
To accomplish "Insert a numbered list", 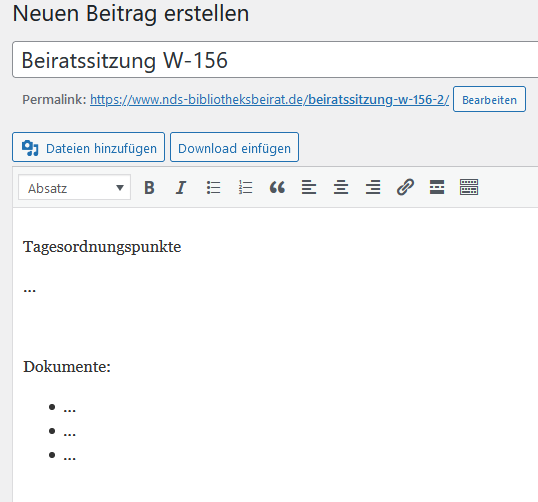I will click(x=245, y=187).
